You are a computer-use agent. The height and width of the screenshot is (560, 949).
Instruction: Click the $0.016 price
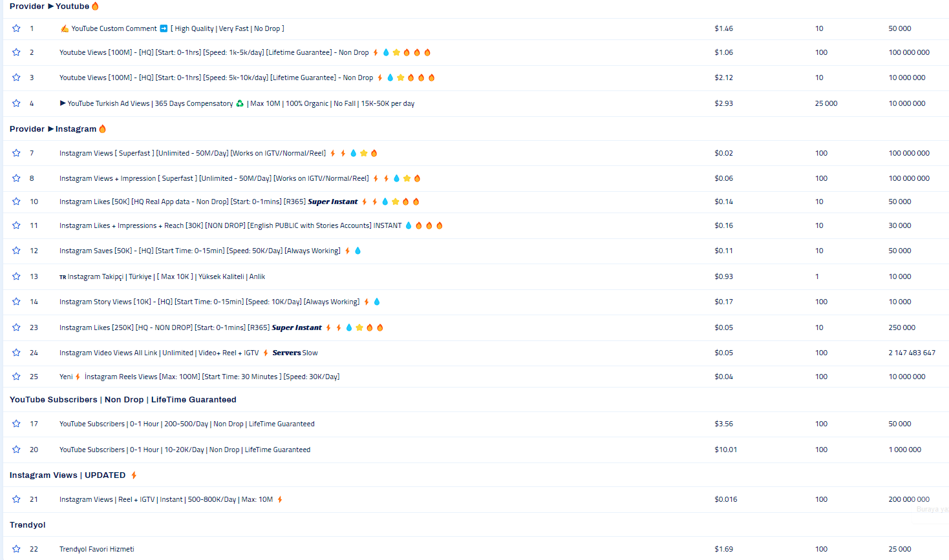[726, 499]
